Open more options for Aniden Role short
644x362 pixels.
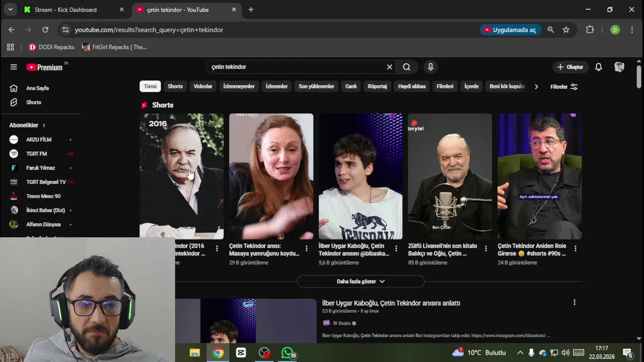(575, 248)
